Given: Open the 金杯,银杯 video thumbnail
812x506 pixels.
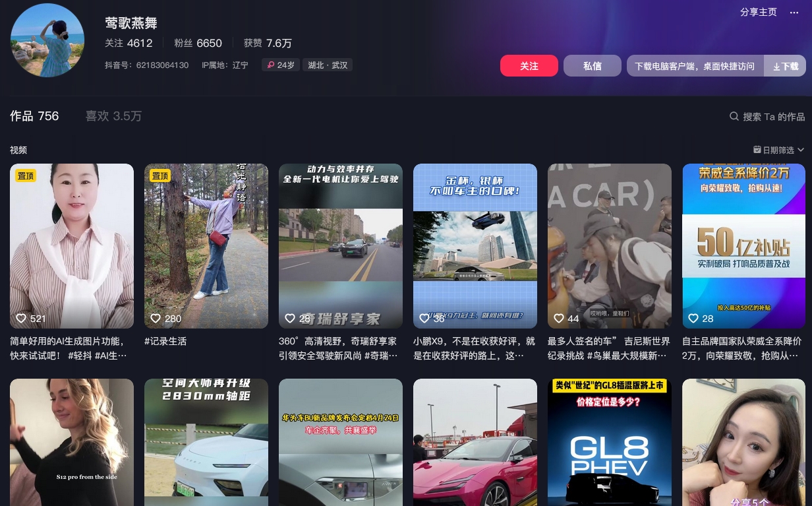Looking at the screenshot, I should 475,246.
